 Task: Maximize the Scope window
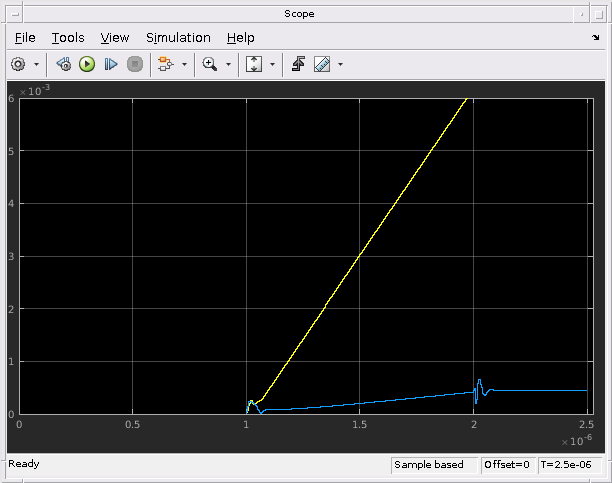(x=598, y=14)
